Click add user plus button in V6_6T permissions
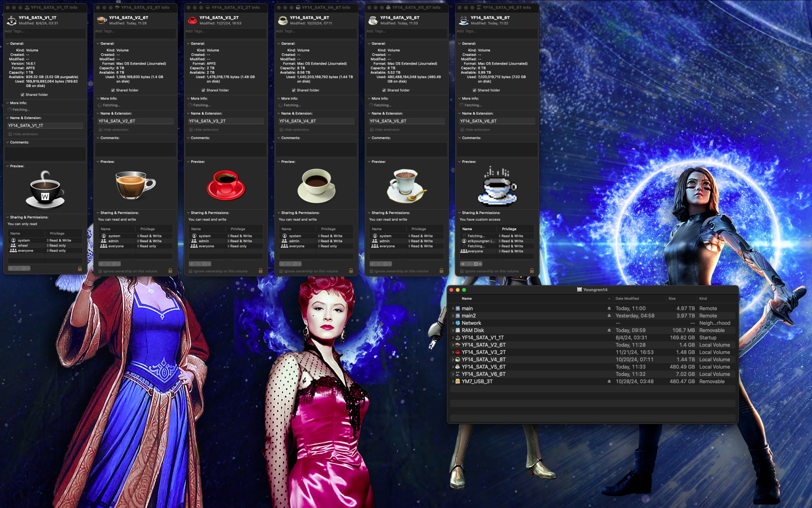The width and height of the screenshot is (812, 508). 463,264
